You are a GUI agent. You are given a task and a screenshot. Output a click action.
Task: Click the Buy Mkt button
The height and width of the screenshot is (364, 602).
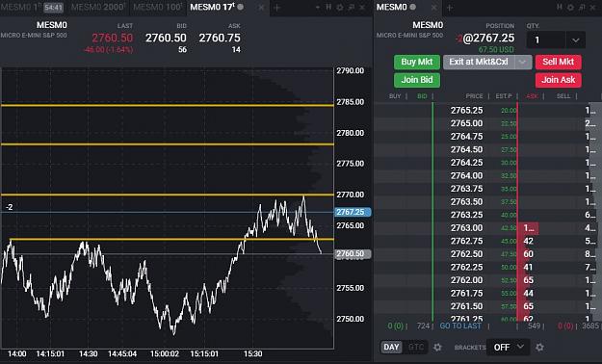point(417,62)
